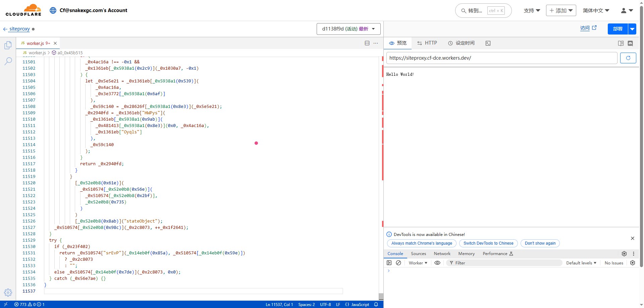Open DevTools settings gear
The height and width of the screenshot is (308, 644).
pyautogui.click(x=624, y=254)
